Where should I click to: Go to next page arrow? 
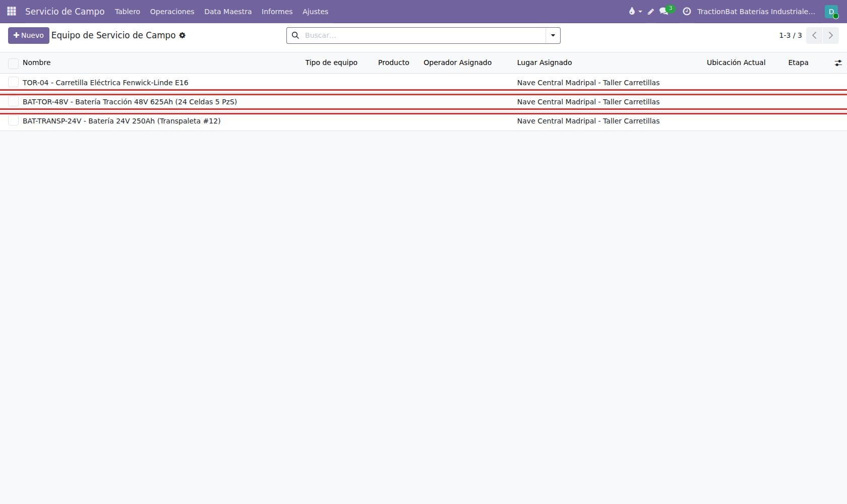[830, 35]
